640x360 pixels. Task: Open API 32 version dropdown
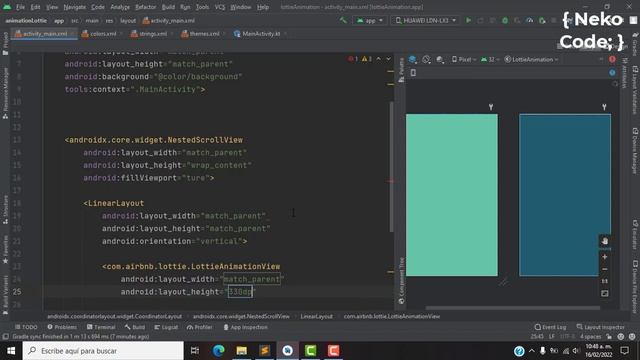(x=490, y=60)
